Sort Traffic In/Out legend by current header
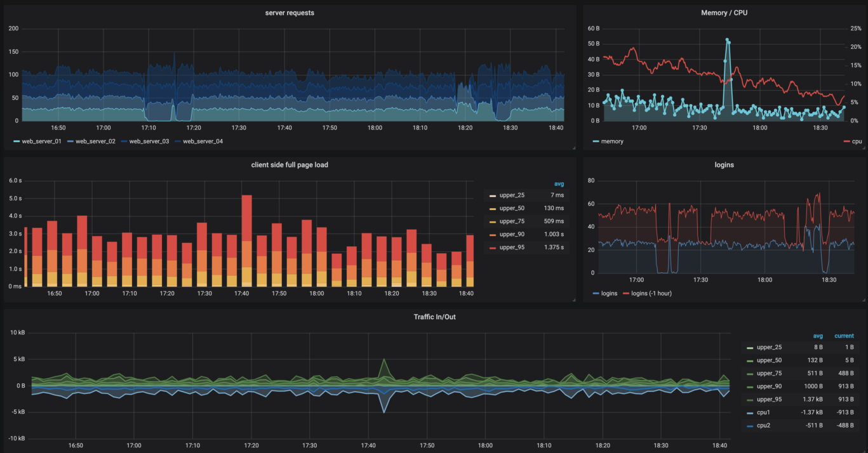The width and height of the screenshot is (868, 453). (844, 336)
